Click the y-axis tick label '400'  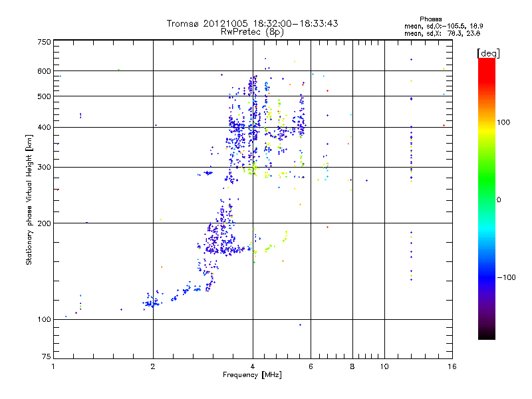pos(44,127)
